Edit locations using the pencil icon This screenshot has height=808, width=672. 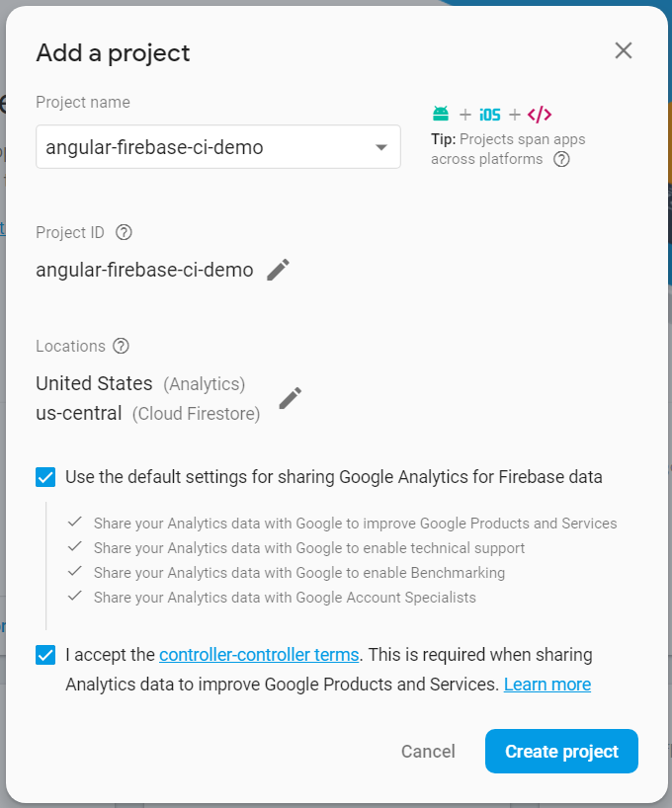[290, 398]
